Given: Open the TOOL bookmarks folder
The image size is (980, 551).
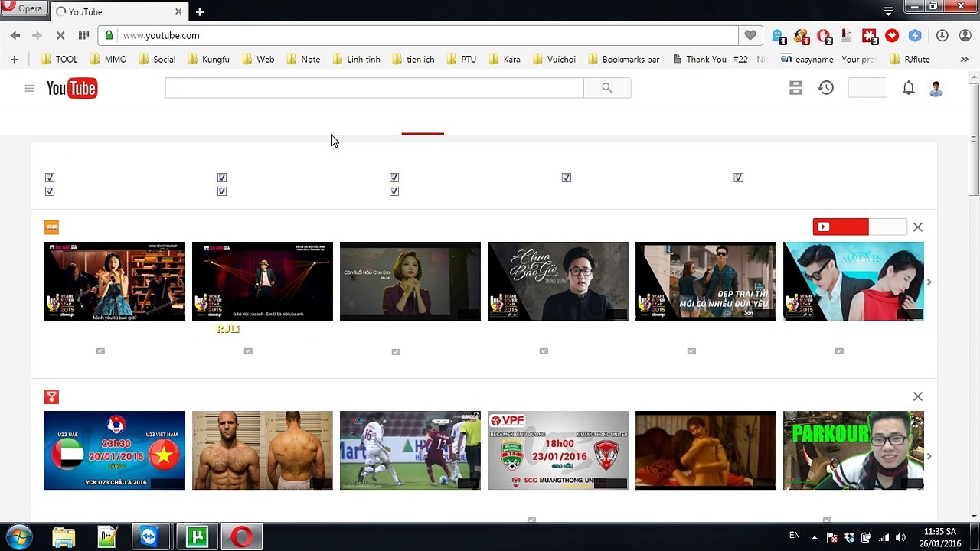Looking at the screenshot, I should pyautogui.click(x=59, y=59).
